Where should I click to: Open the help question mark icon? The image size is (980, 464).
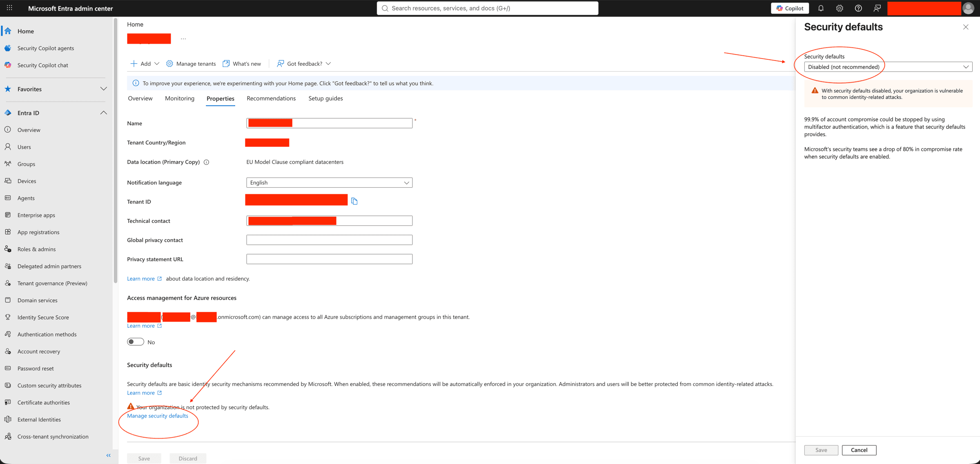tap(858, 8)
